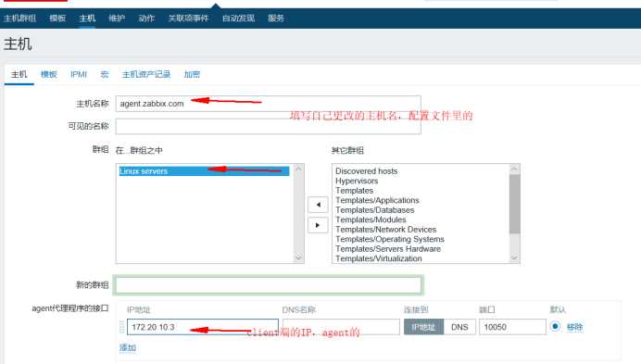Select Templates/Servers Hardware group
The height and width of the screenshot is (364, 641).
click(388, 249)
